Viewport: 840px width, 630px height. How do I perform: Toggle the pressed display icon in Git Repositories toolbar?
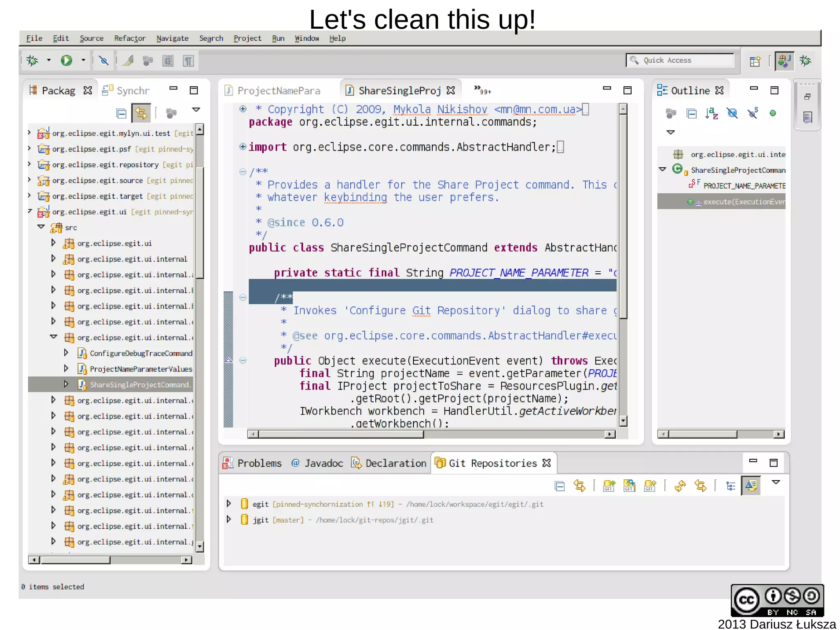coord(751,486)
